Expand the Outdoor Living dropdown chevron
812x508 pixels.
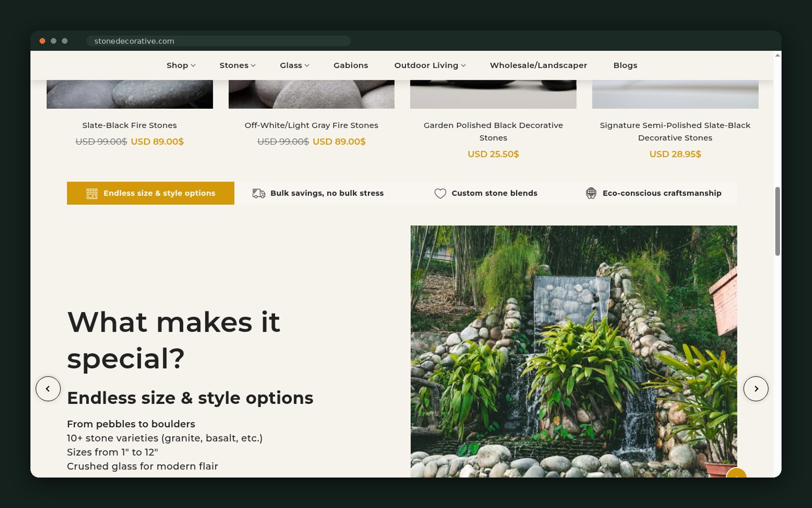tap(463, 66)
